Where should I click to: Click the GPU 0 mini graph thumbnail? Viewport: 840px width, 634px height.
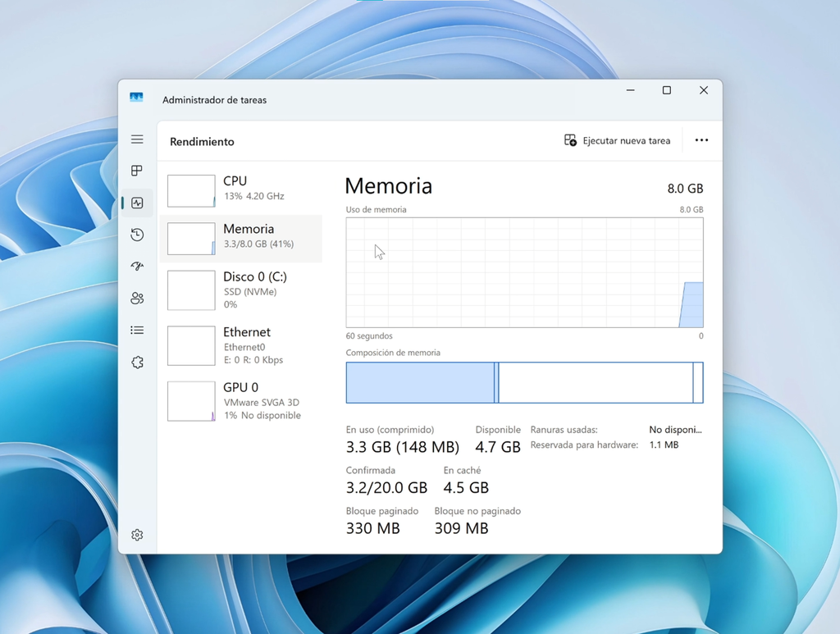[x=191, y=401]
